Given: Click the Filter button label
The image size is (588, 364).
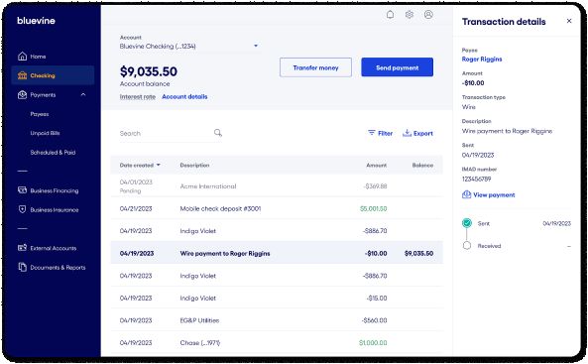Looking at the screenshot, I should click(385, 133).
